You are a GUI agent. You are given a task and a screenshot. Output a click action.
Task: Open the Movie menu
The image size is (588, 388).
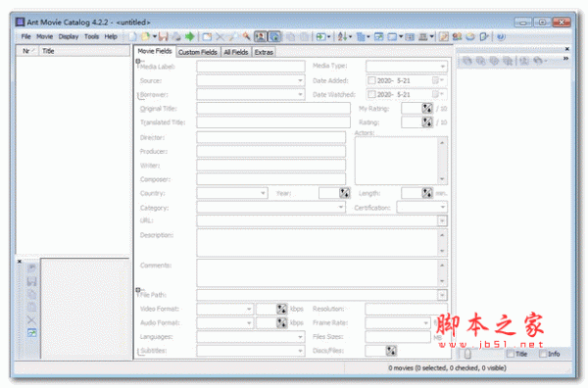coord(45,36)
